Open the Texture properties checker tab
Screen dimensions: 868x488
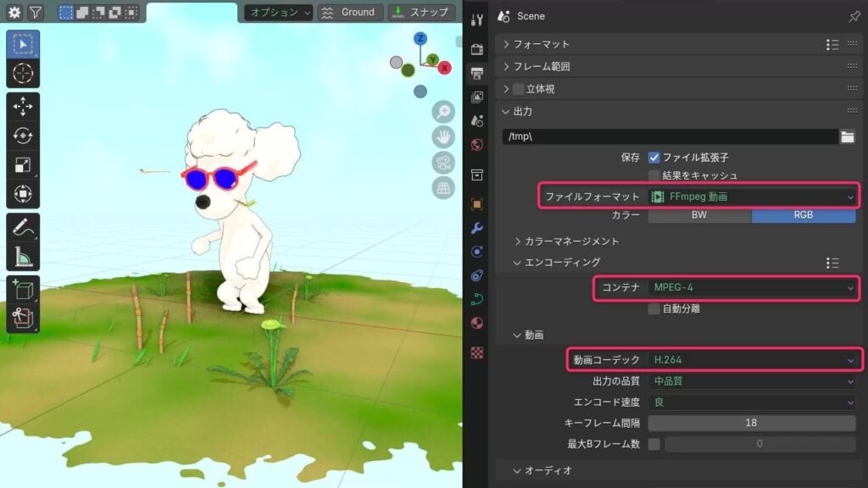(x=476, y=352)
